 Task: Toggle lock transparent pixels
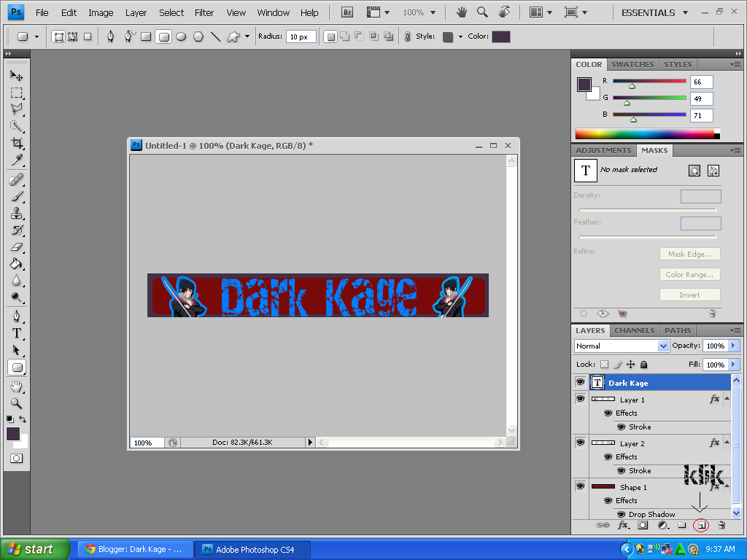pos(604,365)
